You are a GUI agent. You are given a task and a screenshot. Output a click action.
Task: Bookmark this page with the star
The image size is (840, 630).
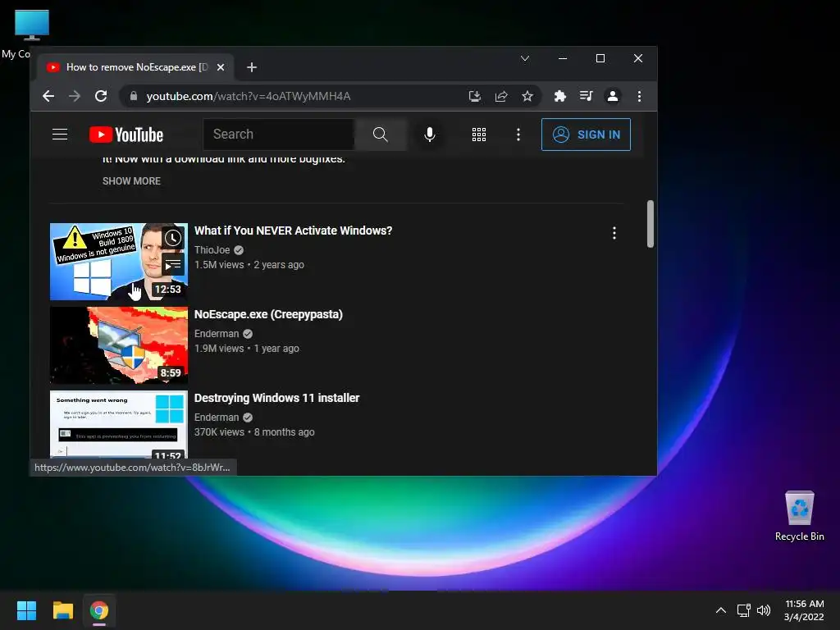527,96
